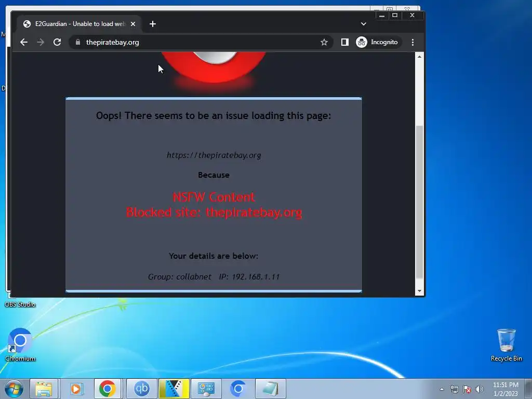Show hidden system tray icons
This screenshot has height=399, width=532.
(x=442, y=389)
